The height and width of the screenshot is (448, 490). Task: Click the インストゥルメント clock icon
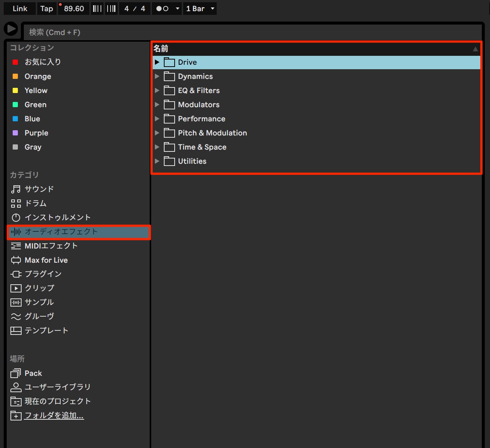[16, 217]
